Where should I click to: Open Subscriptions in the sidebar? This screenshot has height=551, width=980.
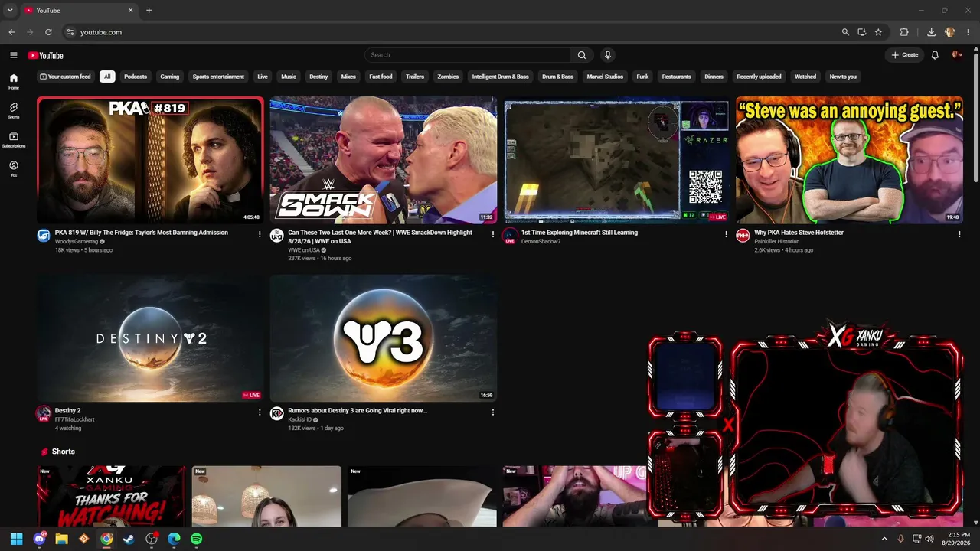[13, 139]
